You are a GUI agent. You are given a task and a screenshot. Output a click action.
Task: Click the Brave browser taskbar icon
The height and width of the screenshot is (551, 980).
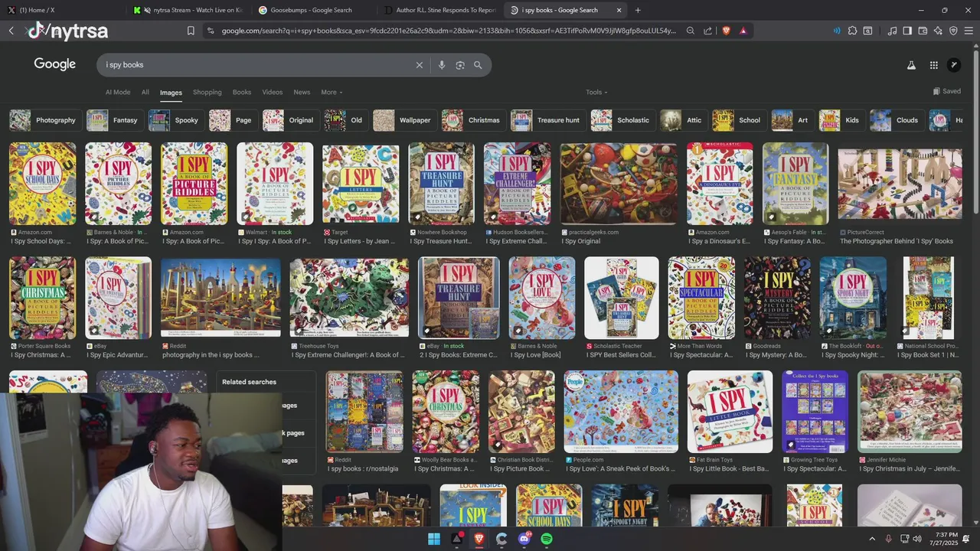tap(479, 539)
